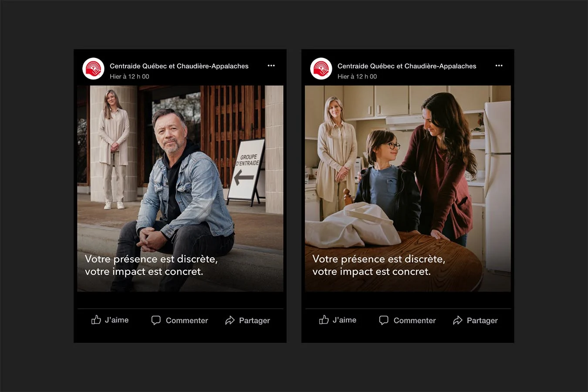
Task: Click Centraide logo avatar on right post
Action: coord(321,69)
